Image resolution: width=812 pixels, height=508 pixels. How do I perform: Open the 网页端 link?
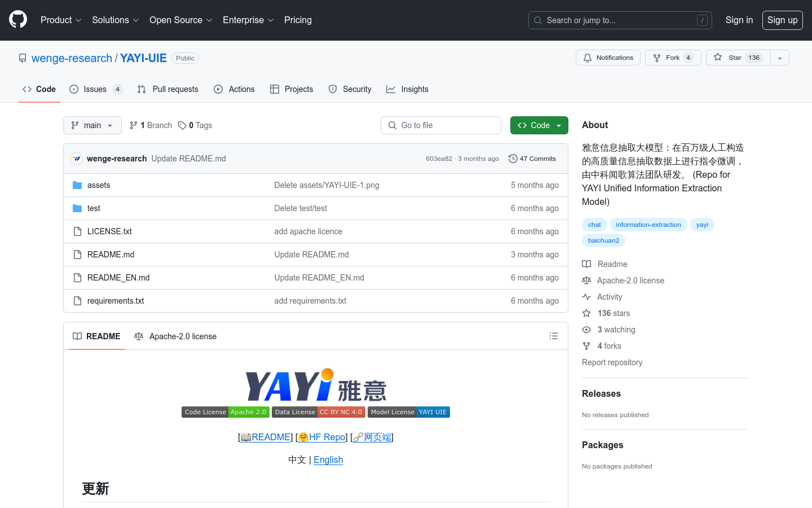(372, 437)
